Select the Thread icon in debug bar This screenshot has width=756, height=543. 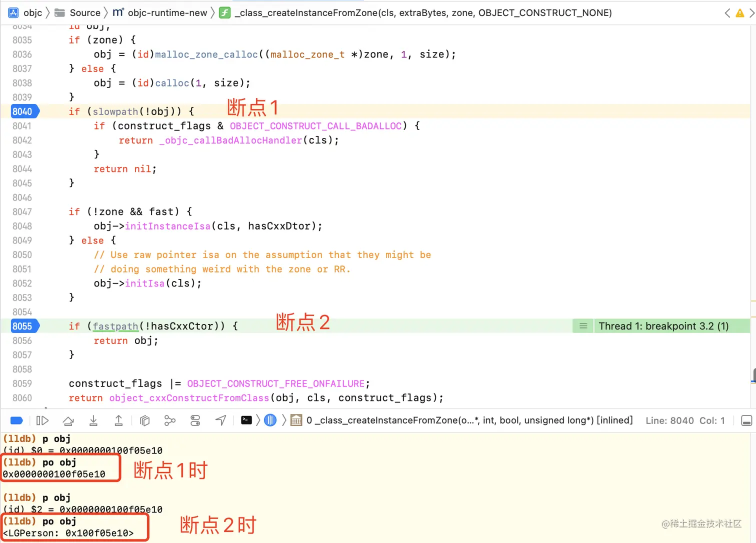click(270, 420)
